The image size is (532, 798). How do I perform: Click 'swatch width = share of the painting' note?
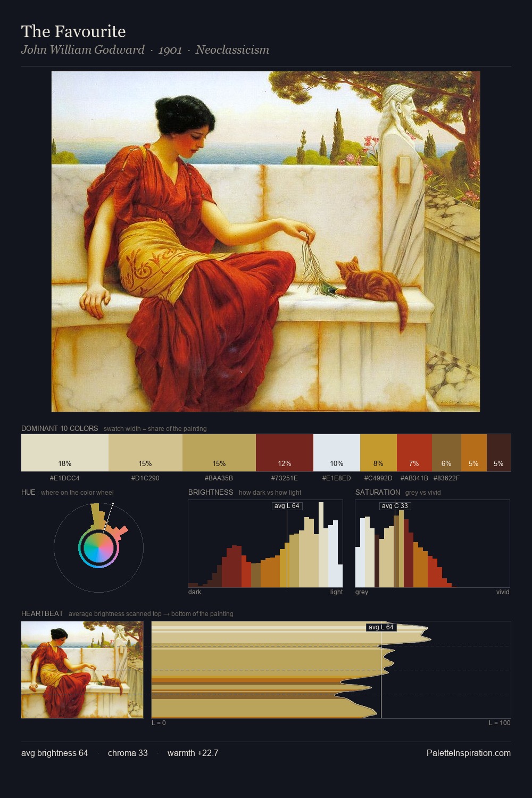(x=155, y=429)
